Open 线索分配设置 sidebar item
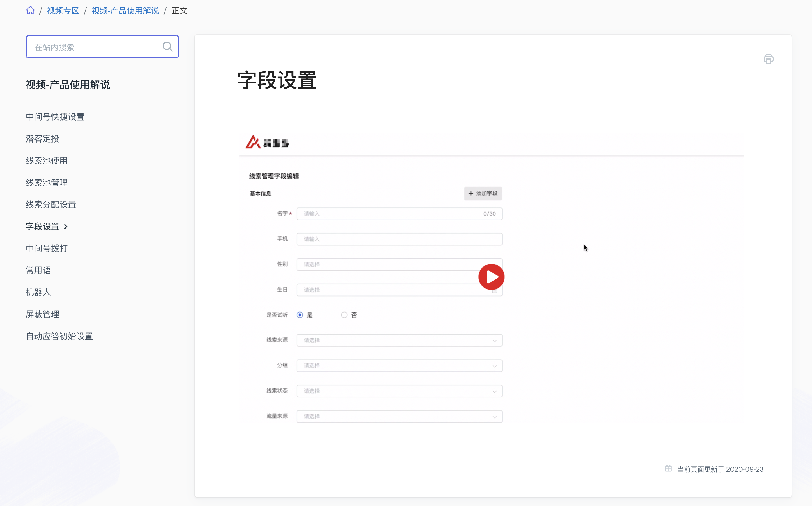Screen dimensions: 812x506 (x=51, y=204)
